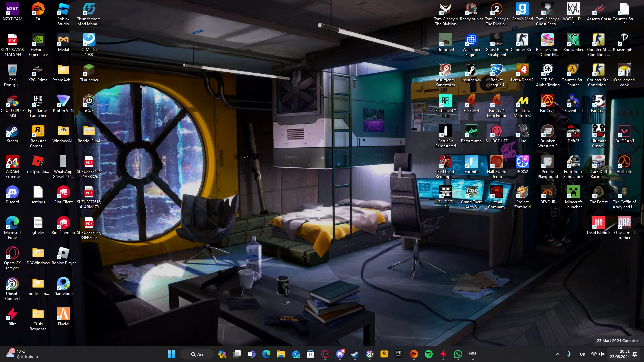Open Gameloop desktop shortcut

(x=63, y=287)
